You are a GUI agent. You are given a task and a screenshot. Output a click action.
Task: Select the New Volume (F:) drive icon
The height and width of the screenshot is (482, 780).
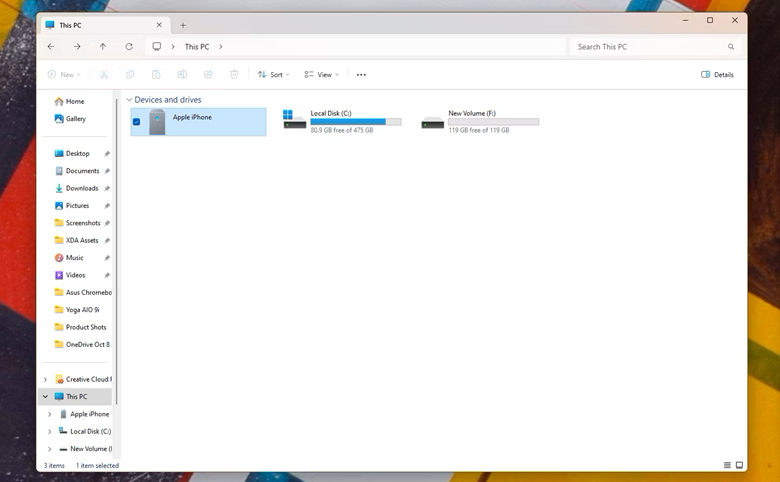pos(432,122)
